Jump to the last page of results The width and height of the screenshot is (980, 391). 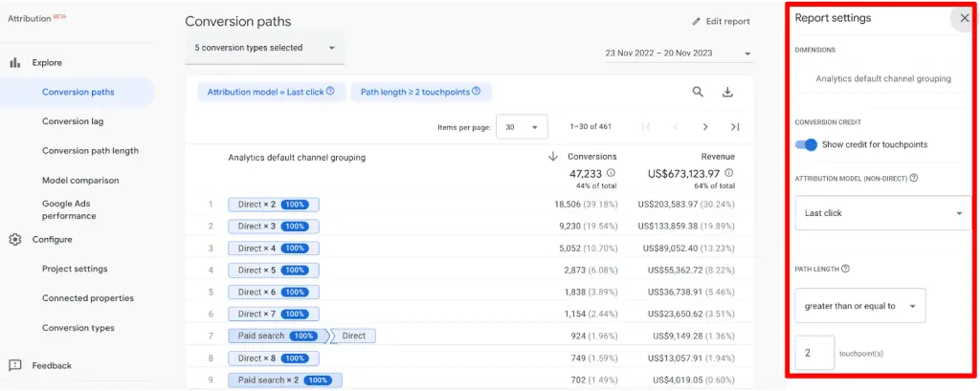735,126
